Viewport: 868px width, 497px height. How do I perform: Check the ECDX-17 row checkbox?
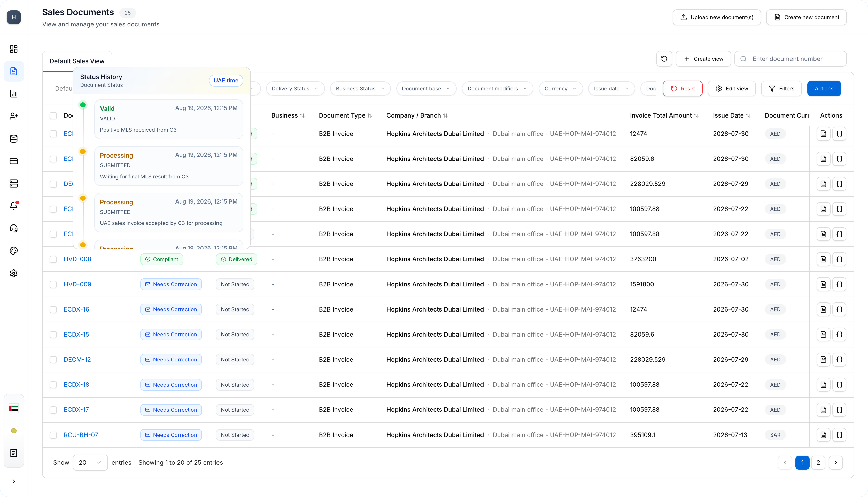pyautogui.click(x=53, y=410)
